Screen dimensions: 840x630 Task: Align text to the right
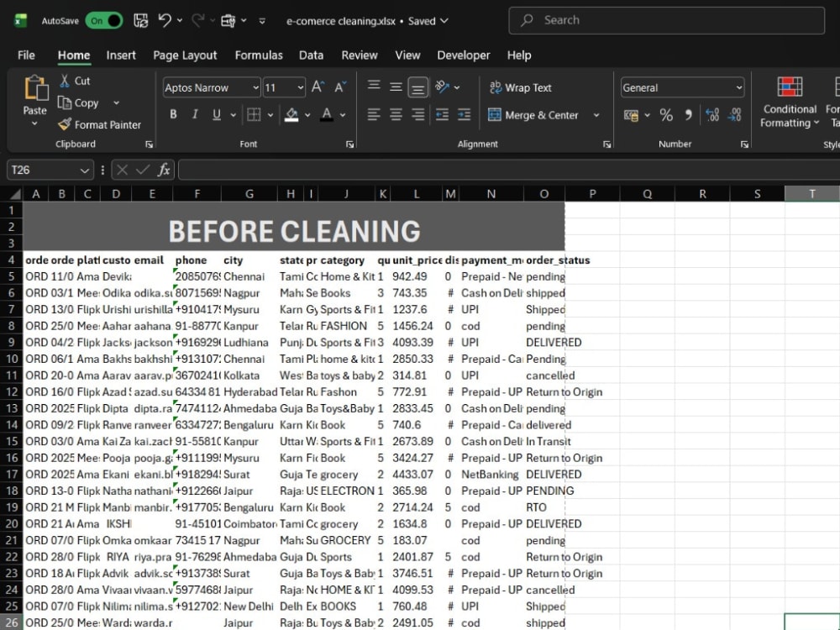click(417, 114)
